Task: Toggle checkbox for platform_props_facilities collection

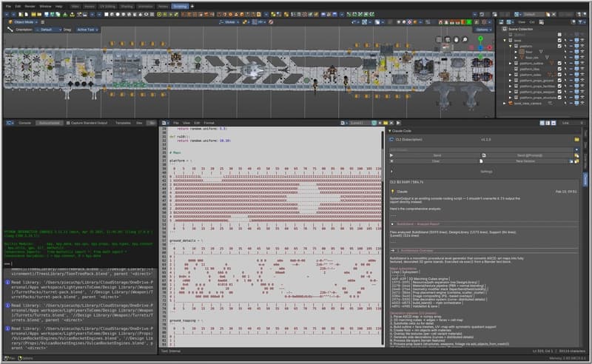Action: point(559,86)
